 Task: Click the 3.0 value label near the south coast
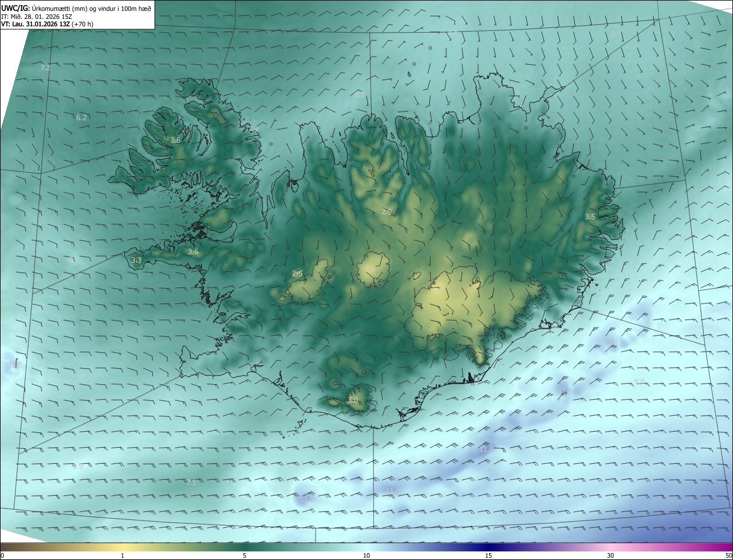[x=353, y=400]
